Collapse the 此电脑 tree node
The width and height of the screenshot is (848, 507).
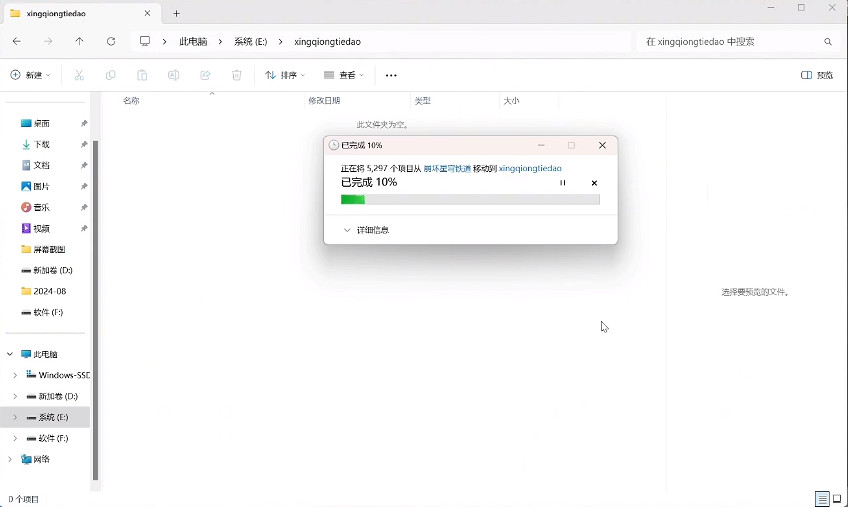10,354
